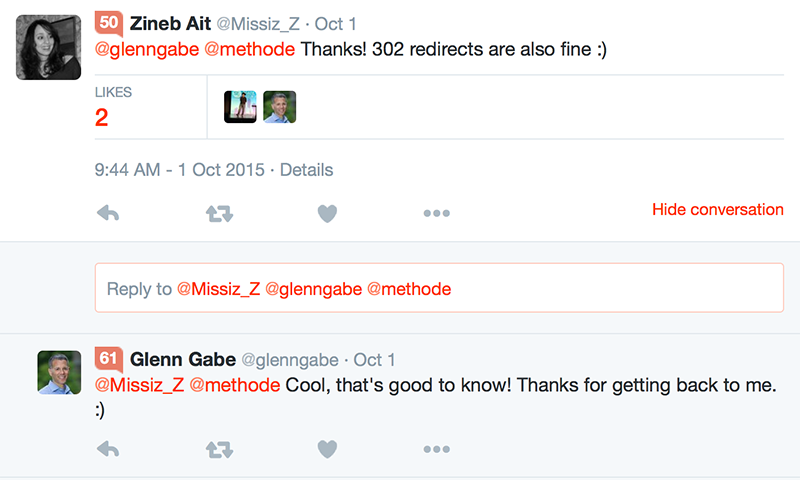The image size is (800, 480).
Task: Open Glenn Gabe's profile avatar
Action: (59, 372)
